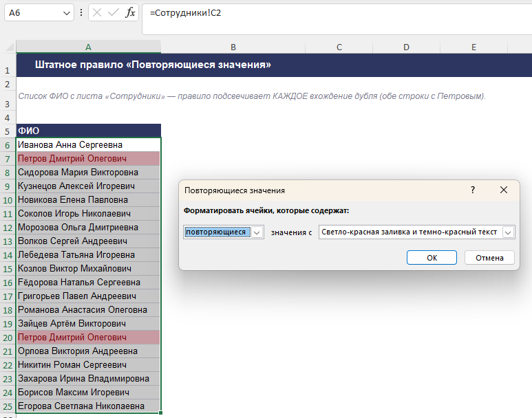Click the Отмена button
532x418 pixels.
[489, 258]
